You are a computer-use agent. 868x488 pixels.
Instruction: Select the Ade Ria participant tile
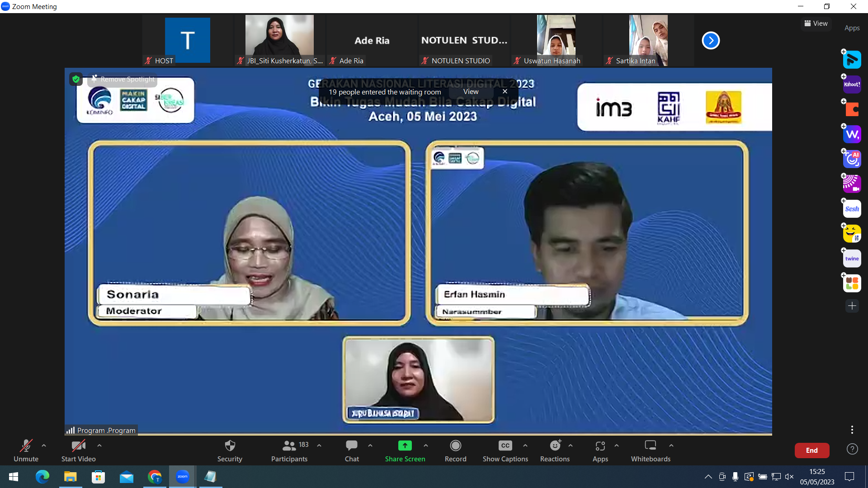(x=372, y=41)
